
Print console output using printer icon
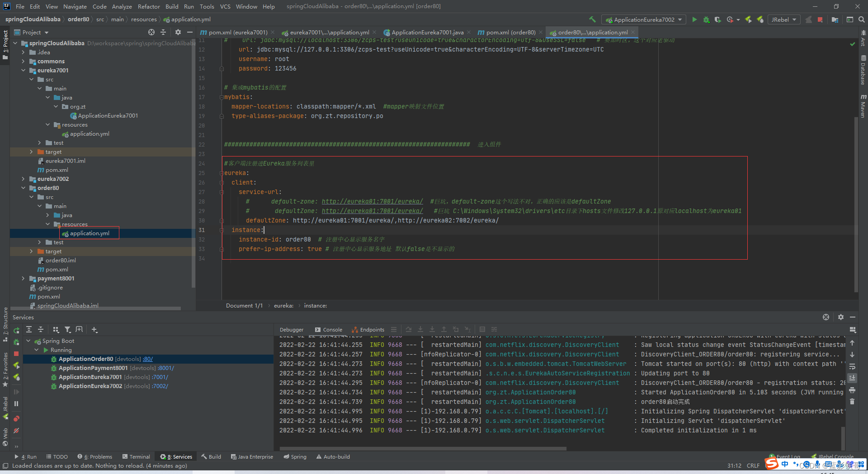pos(852,390)
